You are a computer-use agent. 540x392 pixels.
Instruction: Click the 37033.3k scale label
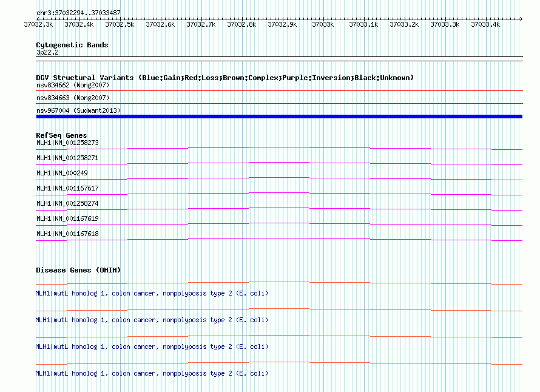(x=445, y=24)
